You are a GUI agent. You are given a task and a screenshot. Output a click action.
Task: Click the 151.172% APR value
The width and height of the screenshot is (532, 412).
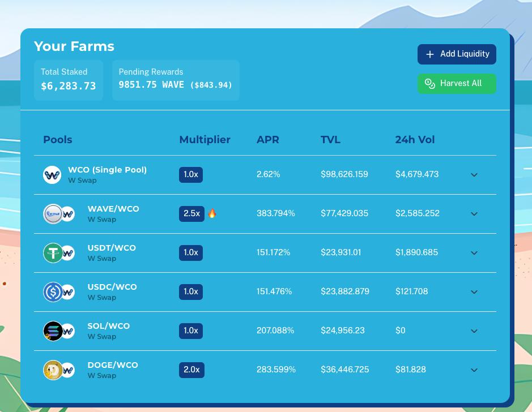[273, 252]
